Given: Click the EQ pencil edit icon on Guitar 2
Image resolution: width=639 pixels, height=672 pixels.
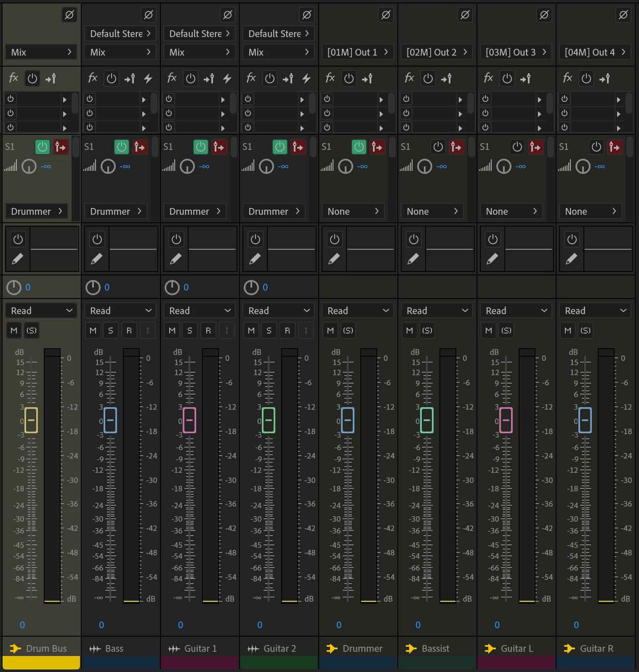Looking at the screenshot, I should (x=255, y=259).
